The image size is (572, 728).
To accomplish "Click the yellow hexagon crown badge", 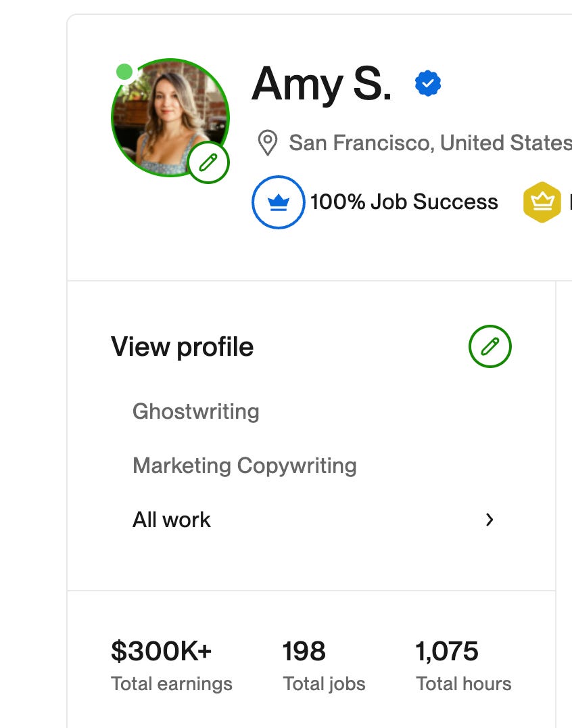I will [x=542, y=202].
